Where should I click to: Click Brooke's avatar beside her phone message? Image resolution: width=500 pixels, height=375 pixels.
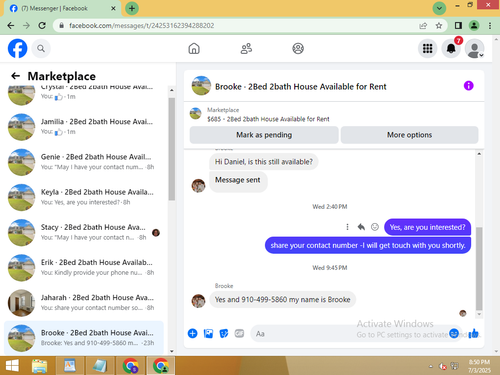coord(198,301)
